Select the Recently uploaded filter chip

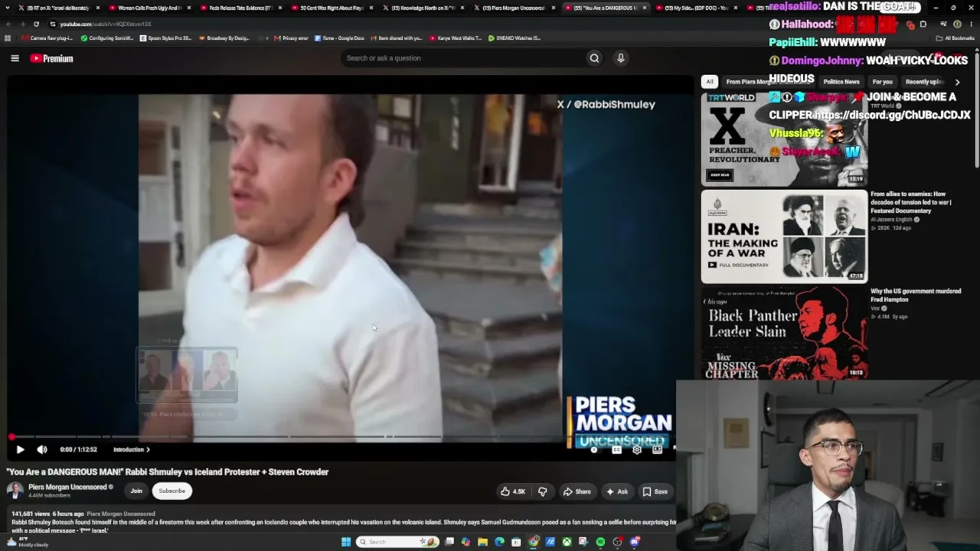click(924, 82)
